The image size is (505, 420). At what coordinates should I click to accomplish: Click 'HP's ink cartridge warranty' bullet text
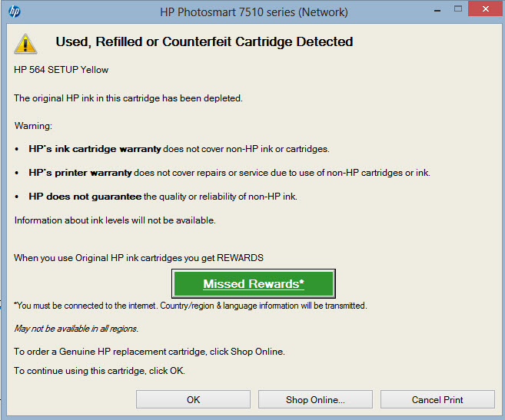click(x=95, y=149)
